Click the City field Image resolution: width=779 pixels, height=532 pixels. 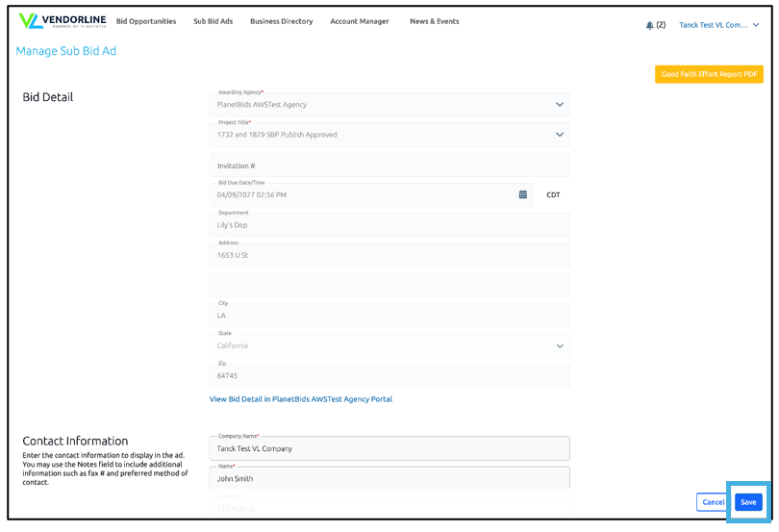[x=389, y=316]
